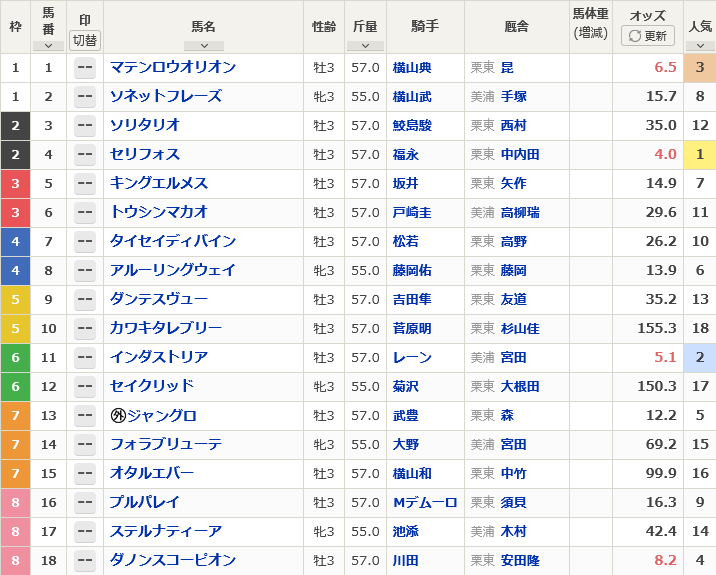Open jockey page for Mデムーロ

pyautogui.click(x=425, y=502)
